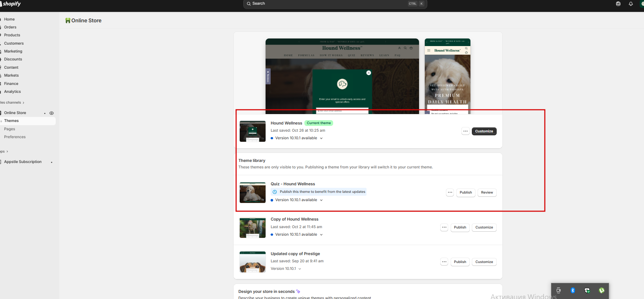644x299 pixels.
Task: Open the Meet Now camera tray icon
Action: [558, 290]
